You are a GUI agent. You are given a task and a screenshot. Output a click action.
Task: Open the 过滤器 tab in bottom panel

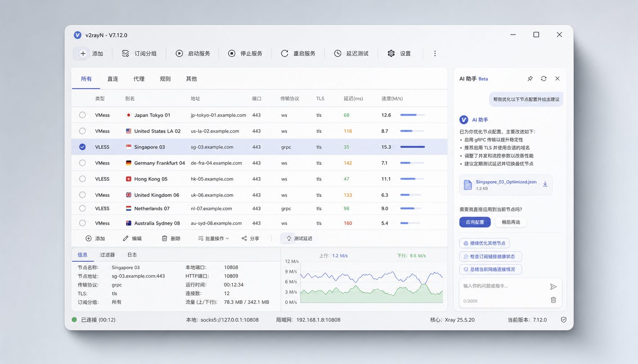pos(108,254)
